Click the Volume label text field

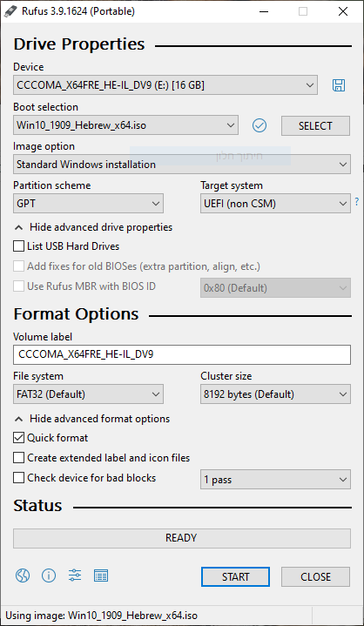point(182,355)
